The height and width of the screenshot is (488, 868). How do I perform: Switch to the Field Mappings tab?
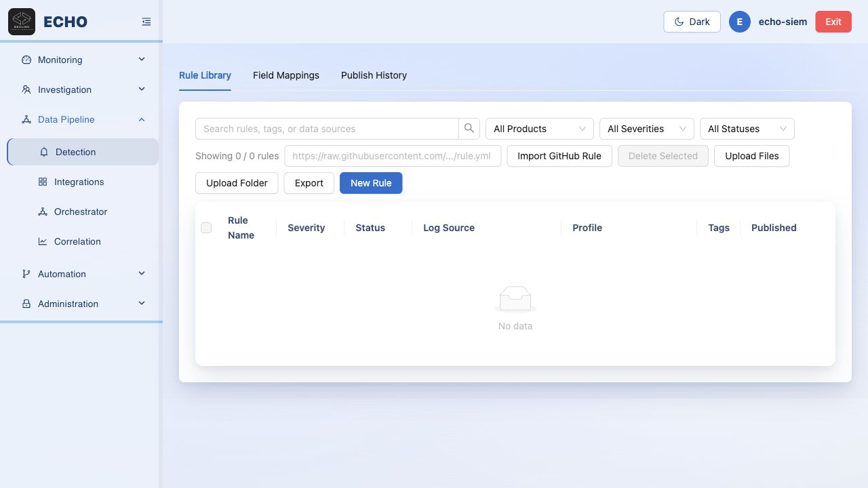pyautogui.click(x=286, y=75)
